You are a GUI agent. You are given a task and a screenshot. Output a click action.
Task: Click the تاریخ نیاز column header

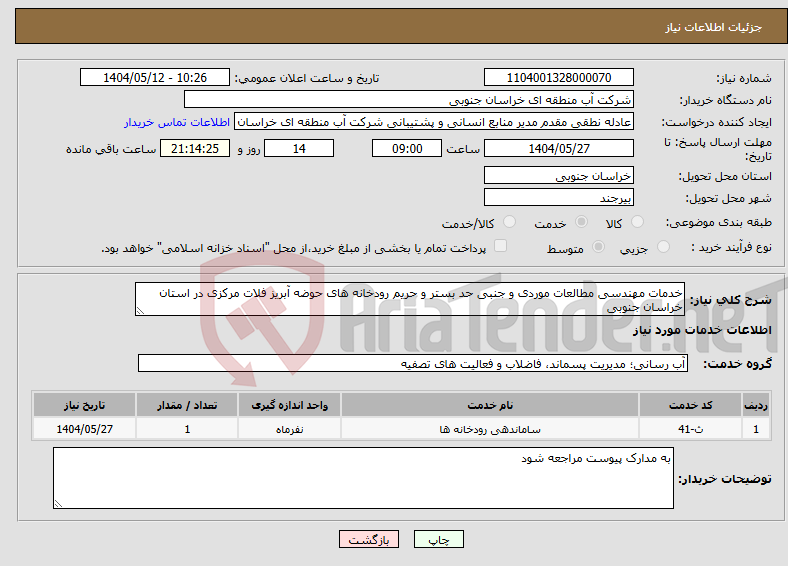(x=84, y=405)
